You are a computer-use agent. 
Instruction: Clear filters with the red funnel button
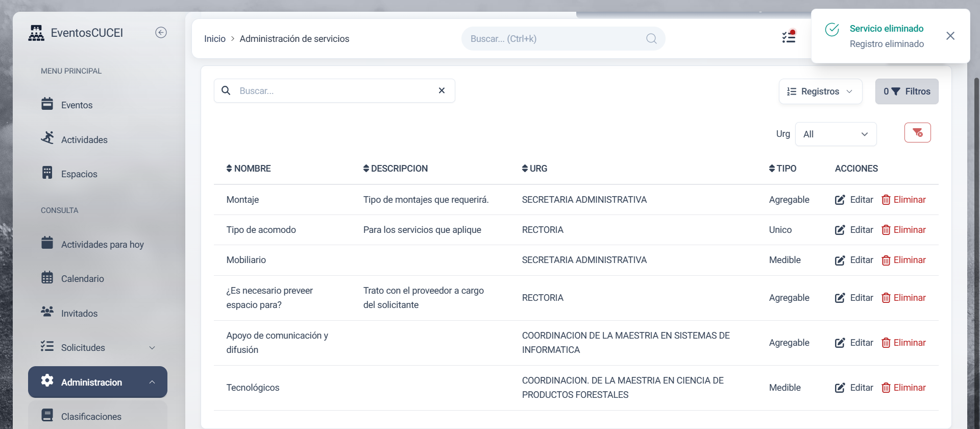tap(917, 133)
